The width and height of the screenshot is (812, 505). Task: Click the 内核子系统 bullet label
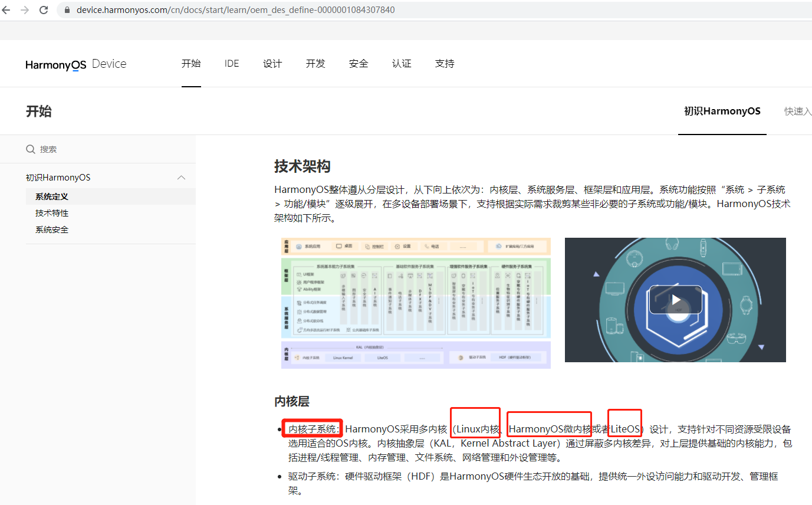pyautogui.click(x=313, y=429)
